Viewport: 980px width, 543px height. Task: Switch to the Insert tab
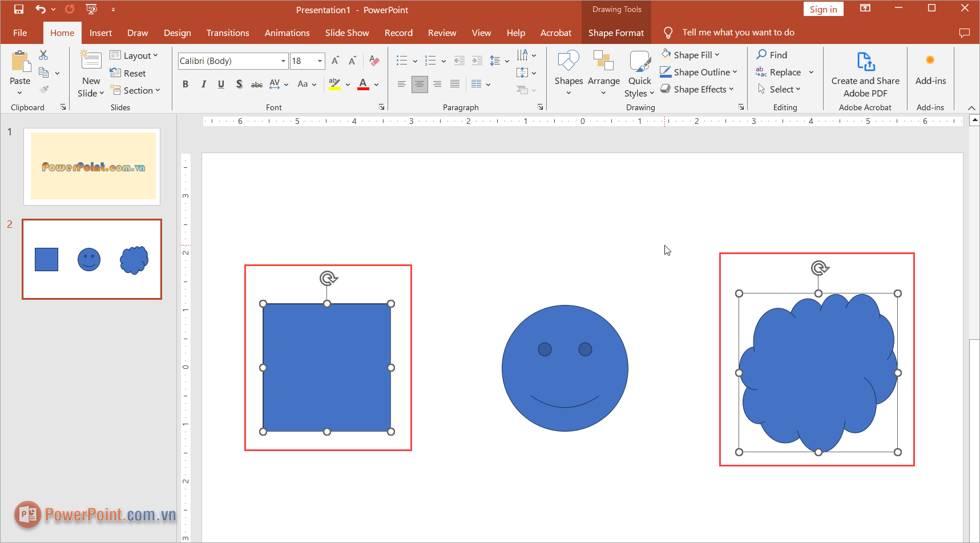pyautogui.click(x=100, y=33)
